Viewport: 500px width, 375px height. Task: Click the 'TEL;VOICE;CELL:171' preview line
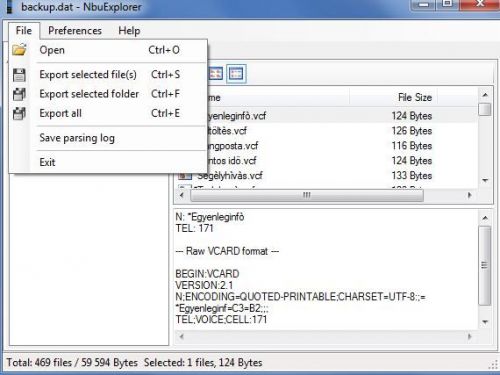tap(221, 320)
